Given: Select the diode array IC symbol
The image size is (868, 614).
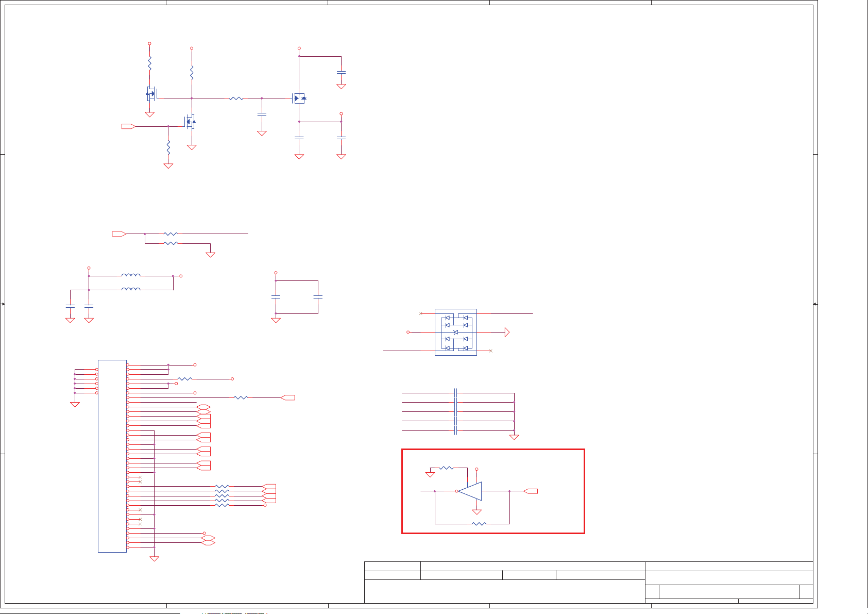Looking at the screenshot, I should (456, 332).
